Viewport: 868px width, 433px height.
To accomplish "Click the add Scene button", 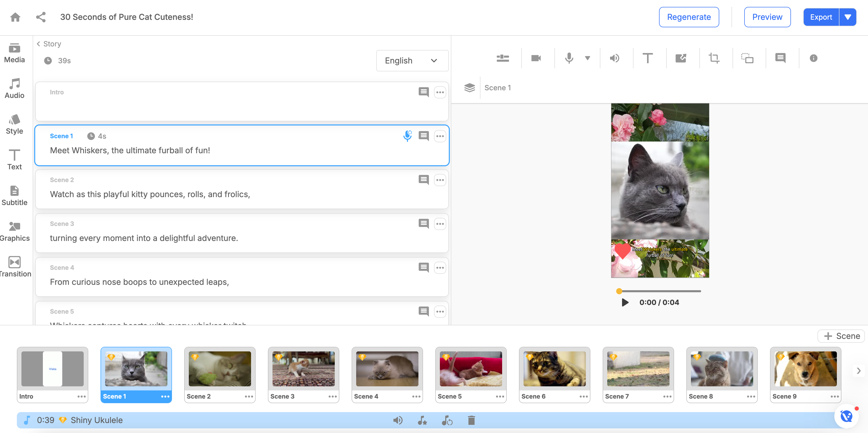I will tap(841, 336).
